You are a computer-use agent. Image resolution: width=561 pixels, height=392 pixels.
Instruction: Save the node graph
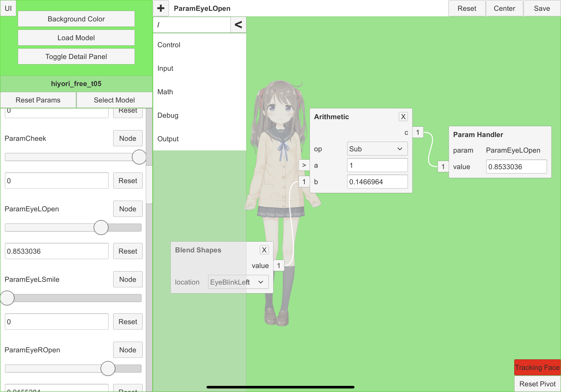542,8
